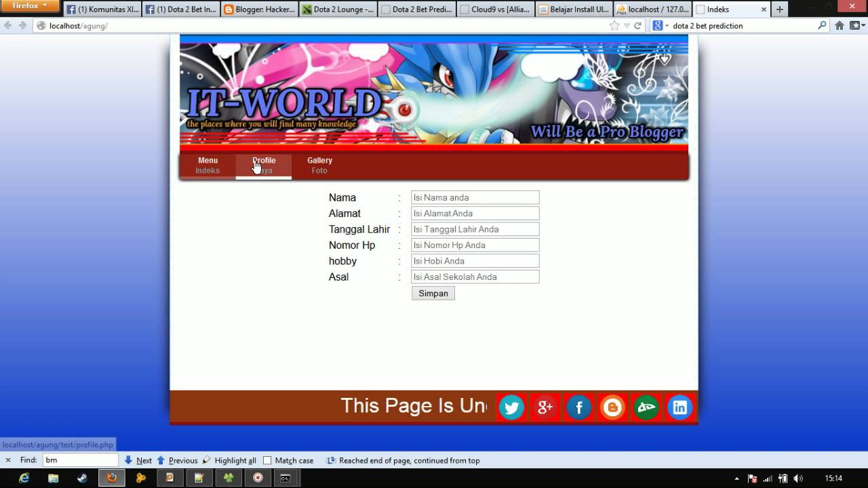This screenshot has height=488, width=868.
Task: Switch to Dota 2 Bet Predi... tab
Action: pos(417,9)
